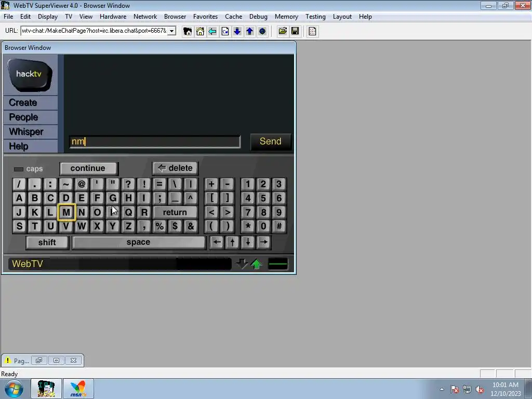
Task: View page source with the HTML document icon
Action: tap(312, 31)
